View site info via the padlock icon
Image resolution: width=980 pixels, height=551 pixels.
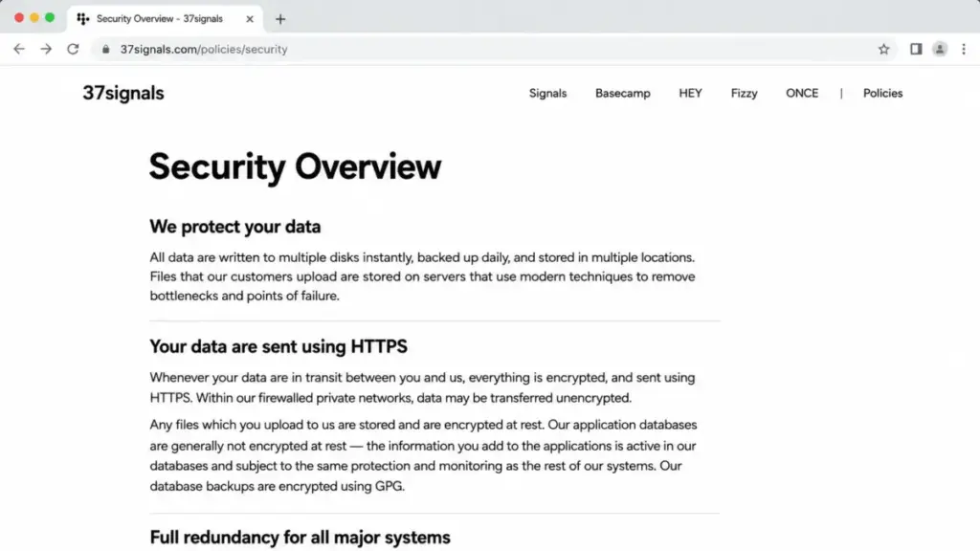tap(105, 49)
